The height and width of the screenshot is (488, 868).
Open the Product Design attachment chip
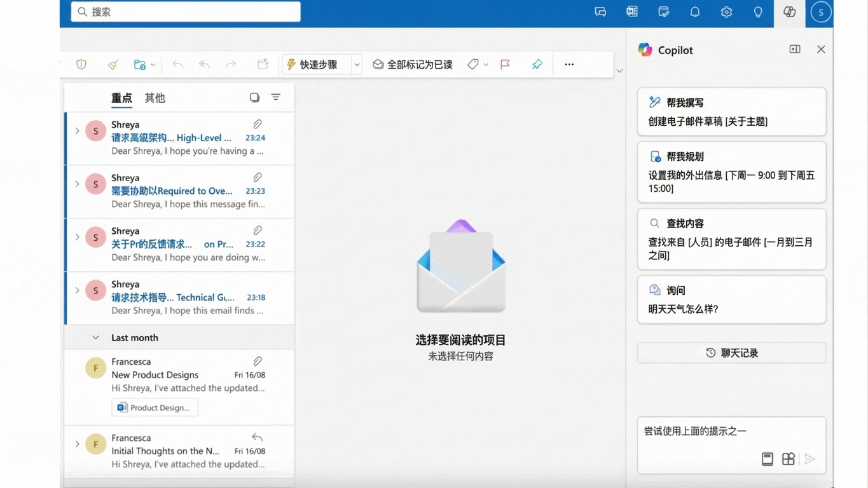tap(155, 407)
